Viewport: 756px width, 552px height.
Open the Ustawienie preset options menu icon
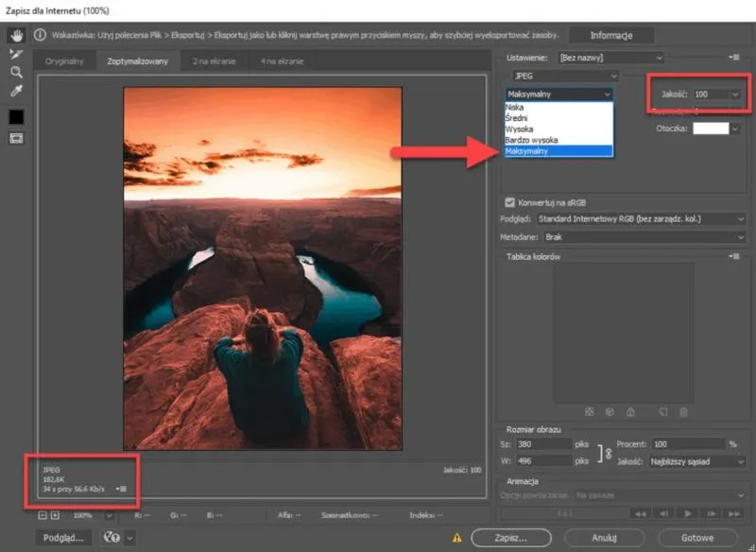(734, 58)
